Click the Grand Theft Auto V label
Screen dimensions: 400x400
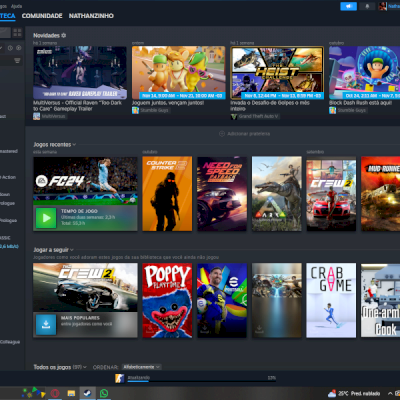(x=259, y=116)
